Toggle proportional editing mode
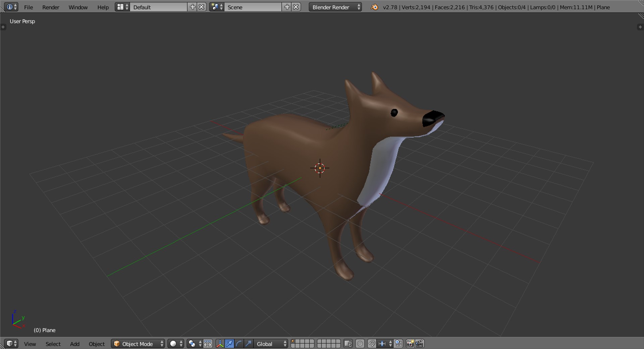Viewport: 644px width, 349px height. [360, 344]
